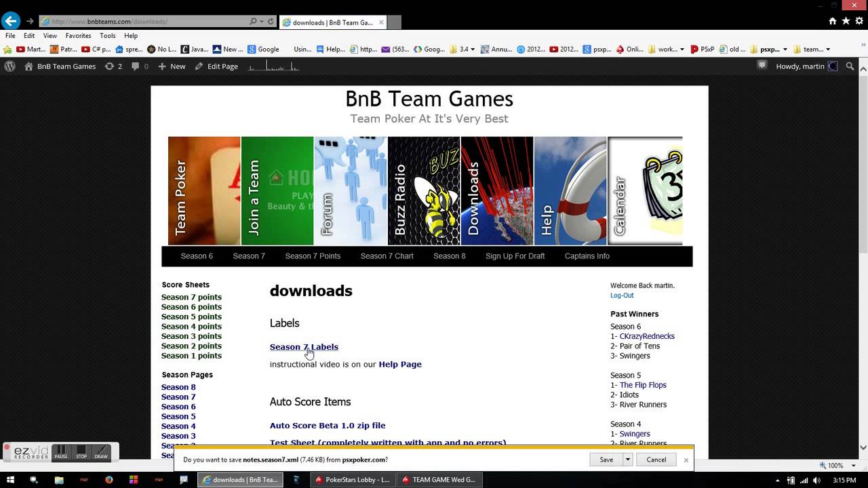Viewport: 868px width, 488px height.
Task: Expand the address bar dropdown arrow
Action: (262, 22)
